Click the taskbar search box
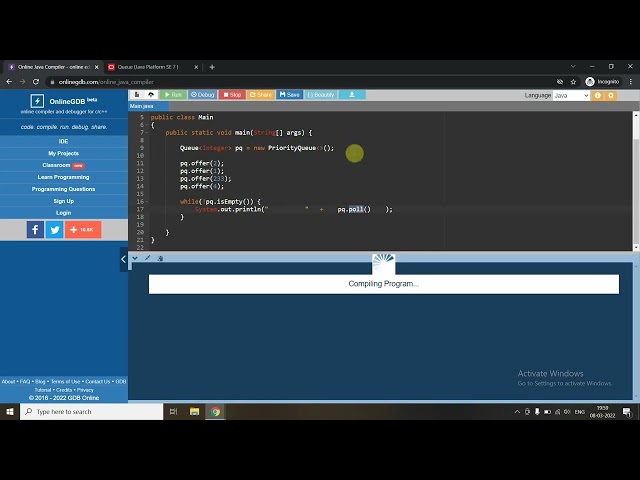Viewport: 640px width, 480px height. (x=91, y=412)
